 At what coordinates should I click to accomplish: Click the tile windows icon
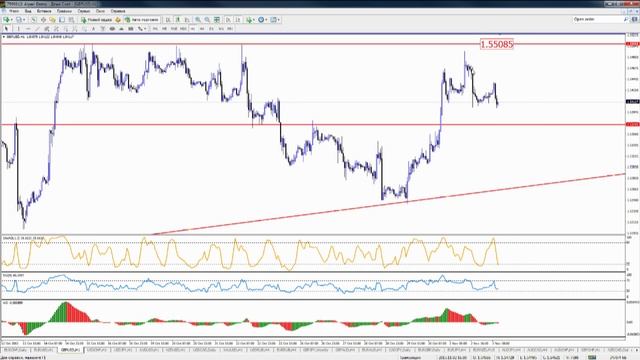tap(217, 20)
